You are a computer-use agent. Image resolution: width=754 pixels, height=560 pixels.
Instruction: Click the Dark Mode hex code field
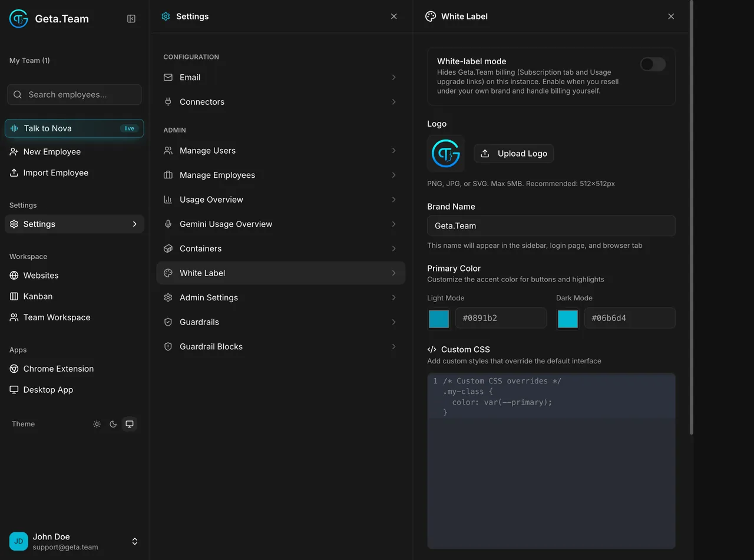[x=630, y=318]
